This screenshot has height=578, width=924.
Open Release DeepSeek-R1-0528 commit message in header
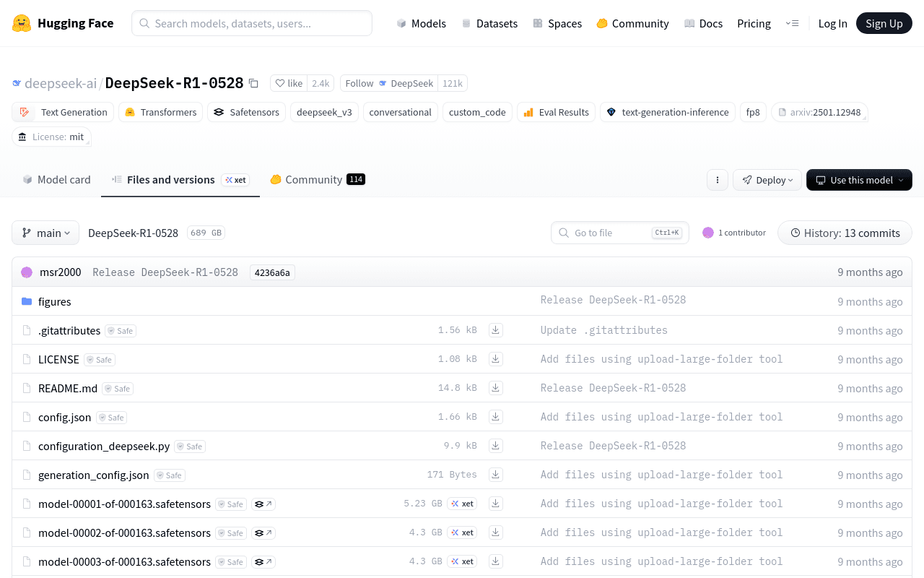[x=165, y=272]
